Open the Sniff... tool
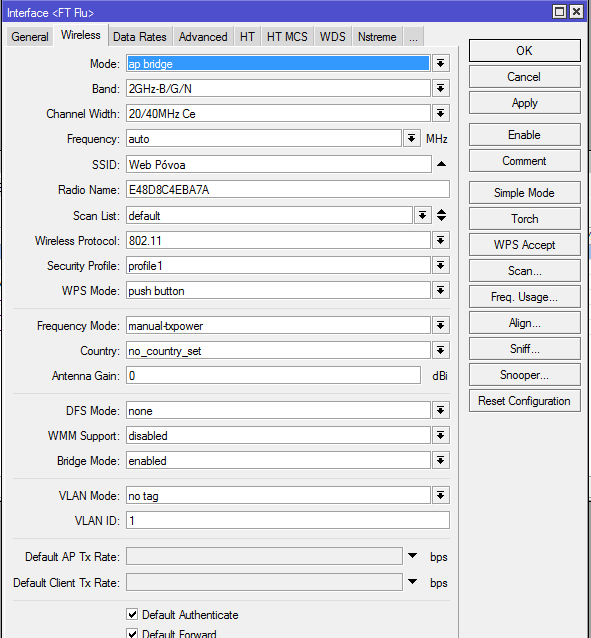 525,349
